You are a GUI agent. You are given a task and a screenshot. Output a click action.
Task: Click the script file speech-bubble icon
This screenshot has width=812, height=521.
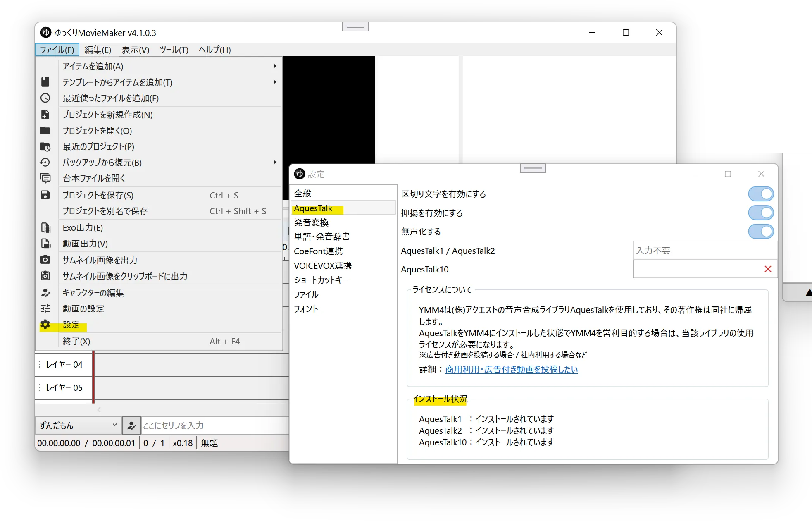[x=45, y=178]
